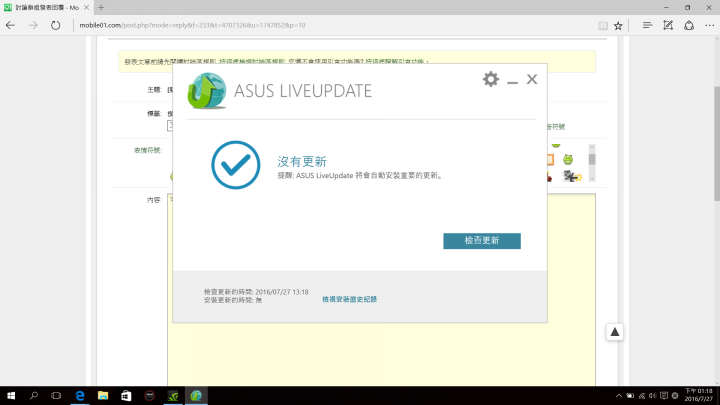Open the 檢視安裝歷史記錄 install history link
Image resolution: width=720 pixels, height=405 pixels.
point(349,299)
